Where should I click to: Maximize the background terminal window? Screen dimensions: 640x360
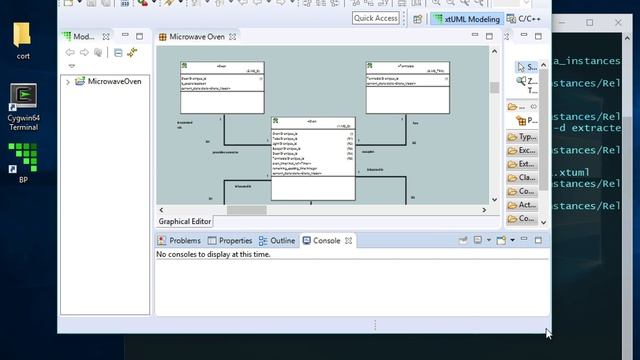(x=589, y=23)
